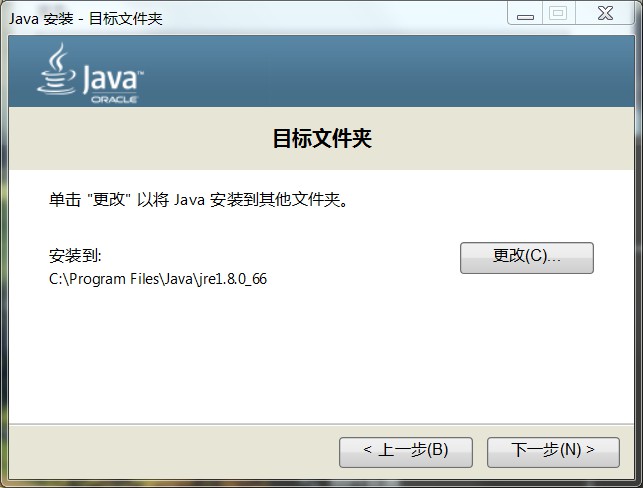The image size is (643, 488).
Task: Click the install path C:\Program Files\Java\jre1.8.0_66
Action: pos(158,279)
